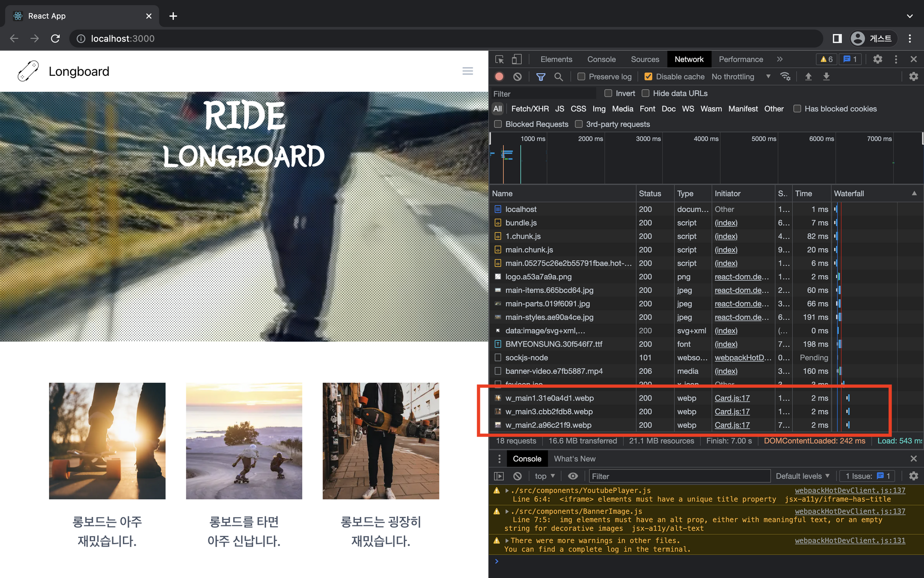Check the Hide data URLs option
Screen dimensions: 924x578
pyautogui.click(x=645, y=93)
